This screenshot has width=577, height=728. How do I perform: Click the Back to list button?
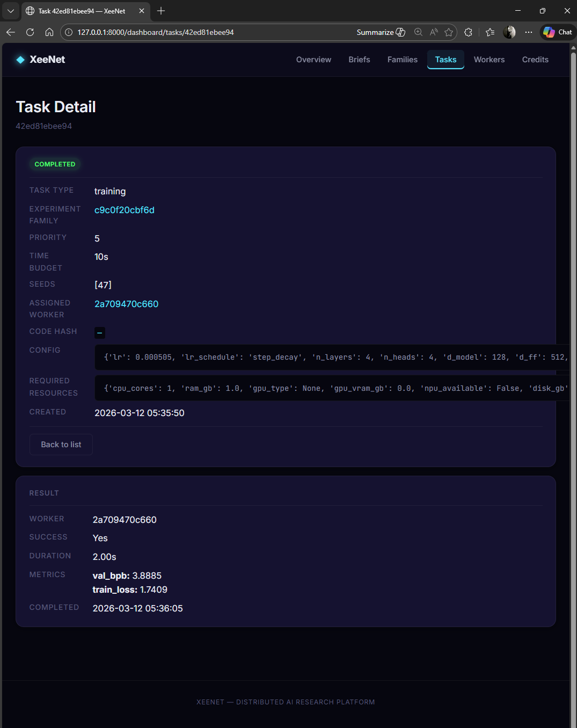[x=61, y=445]
